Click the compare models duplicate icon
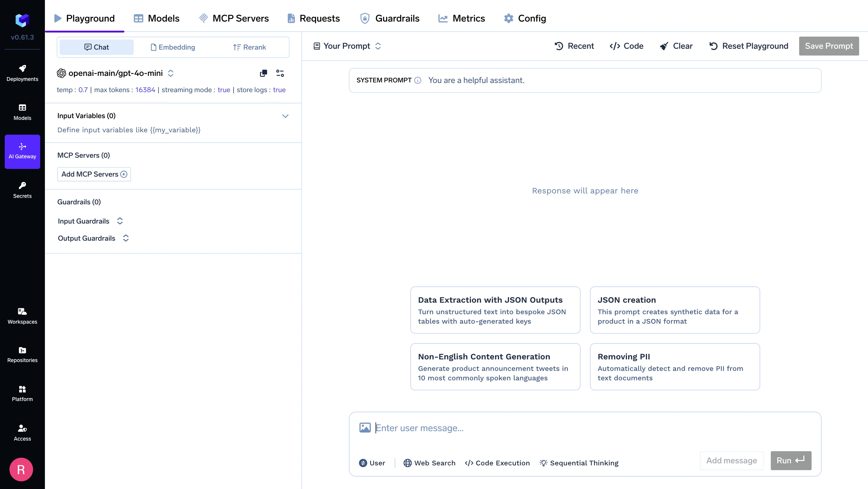 tap(264, 73)
